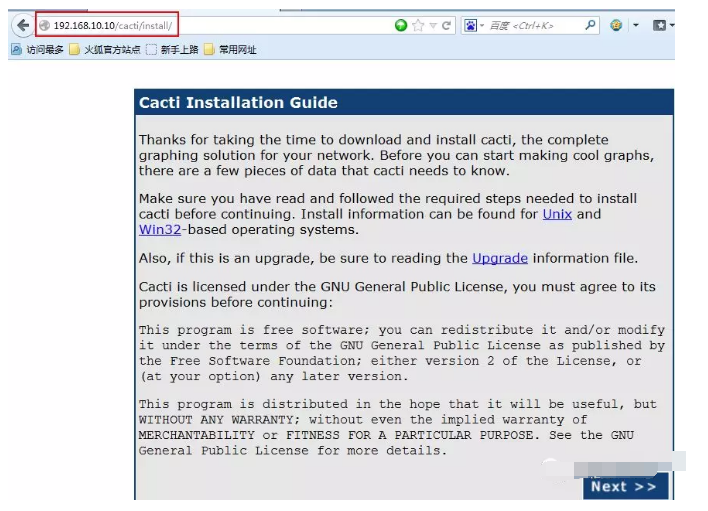Open the search engine selector dropdown arrow
The image size is (708, 511).
(482, 26)
